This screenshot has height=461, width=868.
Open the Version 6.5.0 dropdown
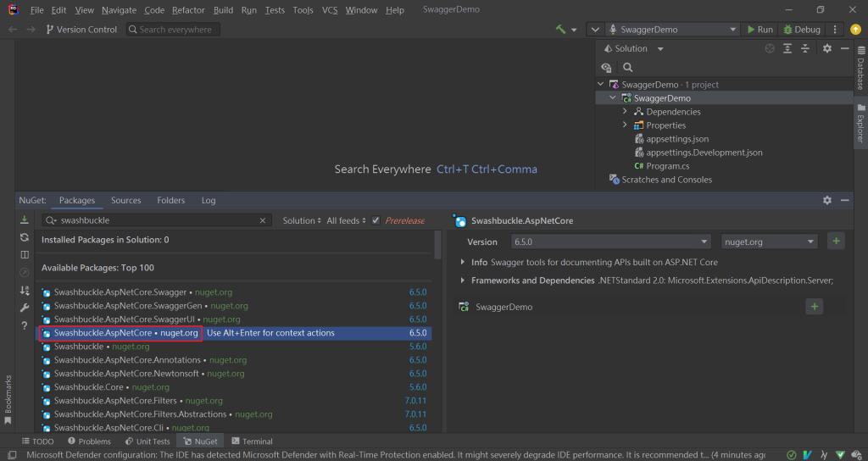[609, 242]
